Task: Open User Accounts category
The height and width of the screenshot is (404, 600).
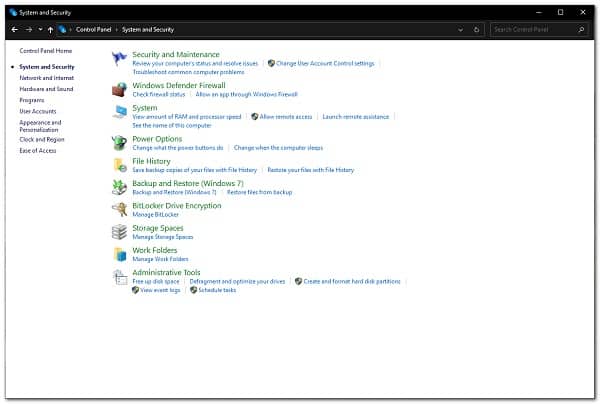Action: (38, 111)
